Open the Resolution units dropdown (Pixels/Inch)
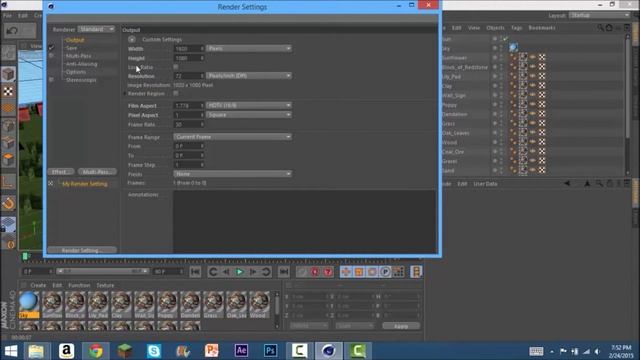The height and width of the screenshot is (360, 640). pyautogui.click(x=249, y=76)
